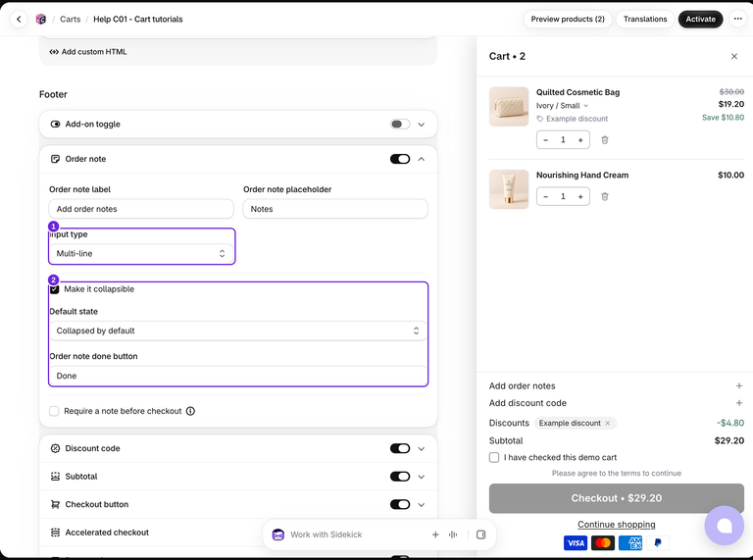
Task: Edit the Order note done button field
Action: (238, 376)
